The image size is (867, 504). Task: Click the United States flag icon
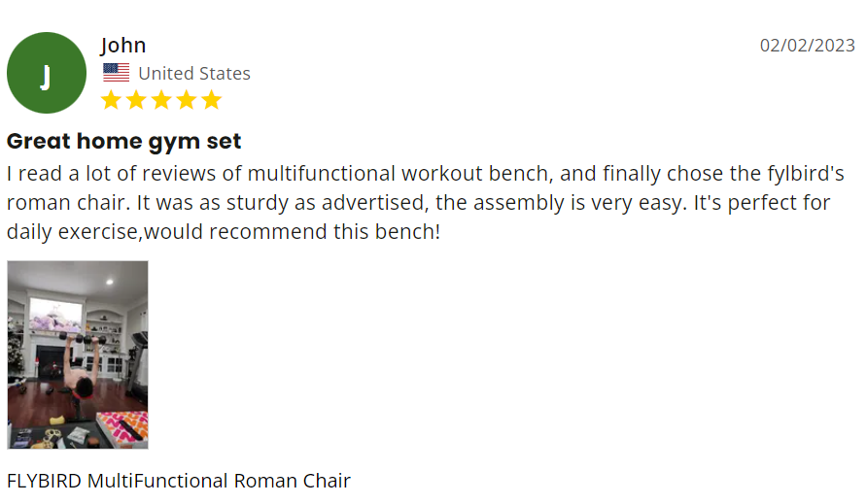[x=116, y=73]
